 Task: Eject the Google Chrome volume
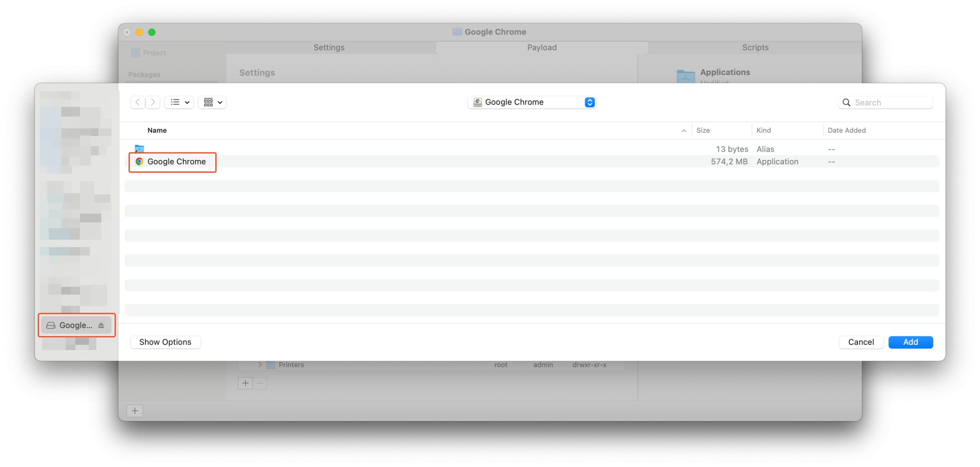(101, 325)
